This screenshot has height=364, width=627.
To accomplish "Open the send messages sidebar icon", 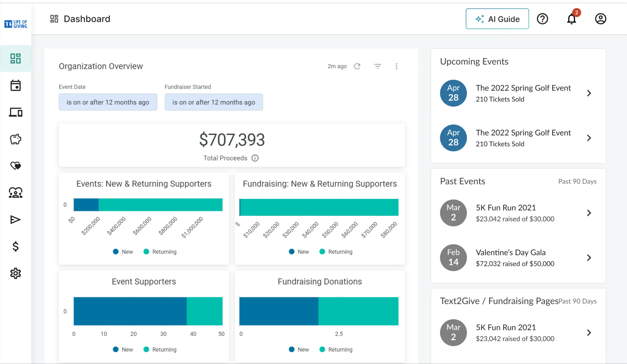I will point(16,220).
